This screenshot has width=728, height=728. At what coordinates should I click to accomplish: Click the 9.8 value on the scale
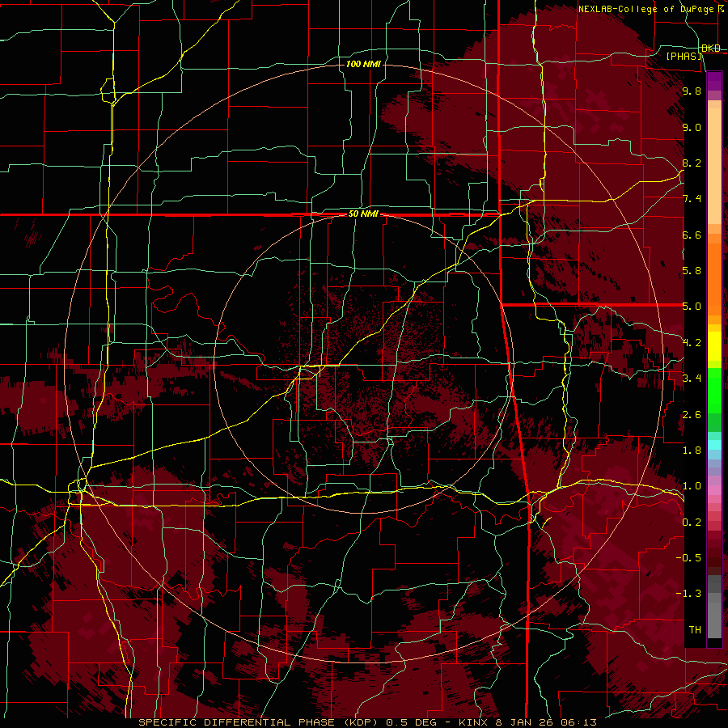click(692, 91)
